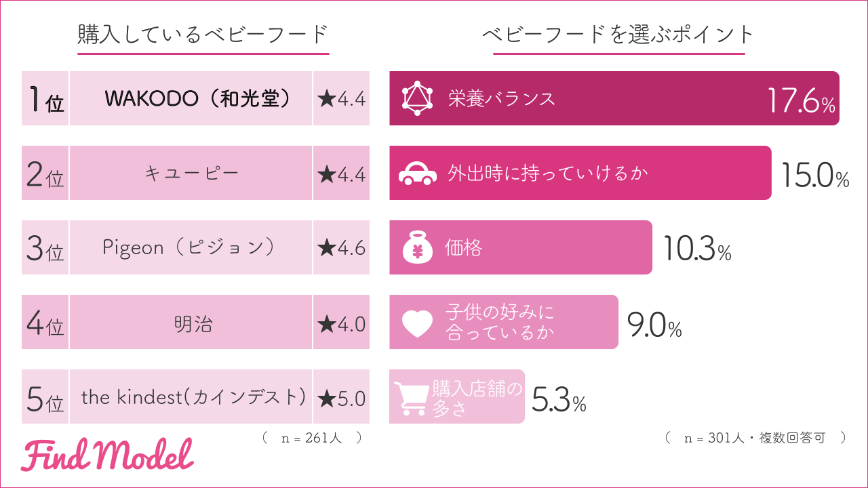Click the yen money bag icon
The width and height of the screenshot is (868, 488).
click(417, 248)
